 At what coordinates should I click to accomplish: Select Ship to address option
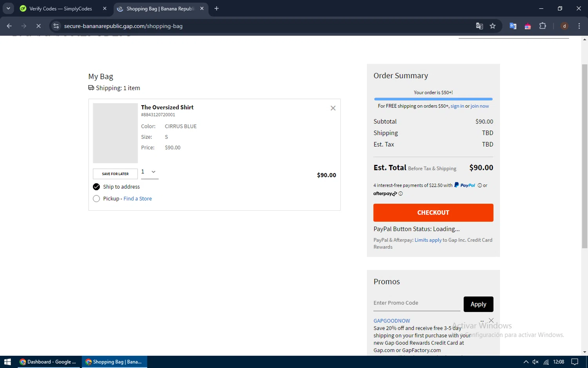pos(96,187)
